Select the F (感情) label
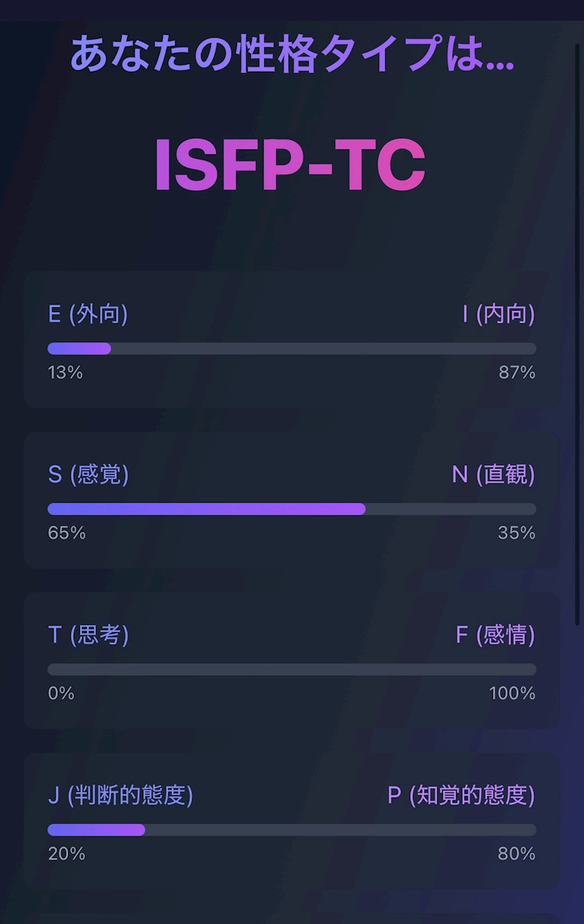 pyautogui.click(x=495, y=635)
